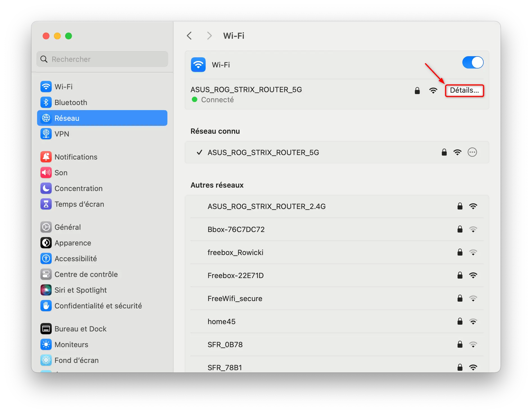Click the blue Wi-Fi icon in the main panel
The width and height of the screenshot is (532, 414).
[x=198, y=65]
